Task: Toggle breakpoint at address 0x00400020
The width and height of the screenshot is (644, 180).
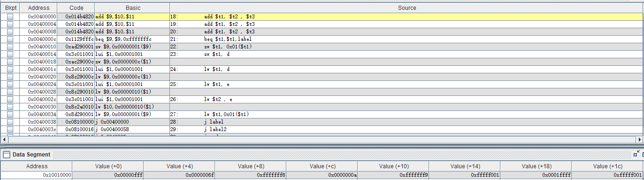Action: point(9,77)
